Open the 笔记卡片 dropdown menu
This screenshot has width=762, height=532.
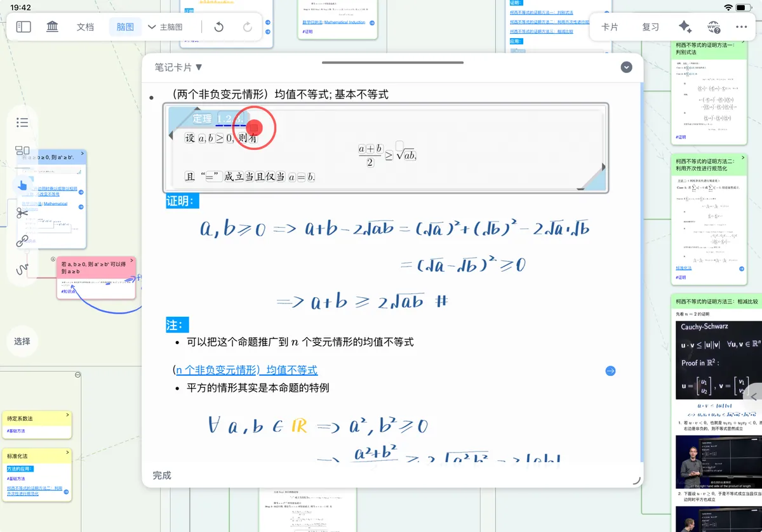pyautogui.click(x=179, y=67)
